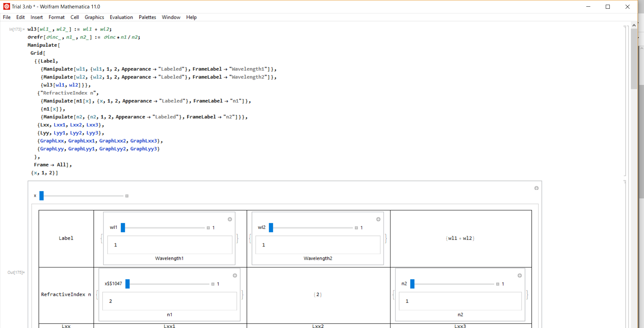Click the {2} output grid cell
This screenshot has width=644, height=328.
click(318, 295)
